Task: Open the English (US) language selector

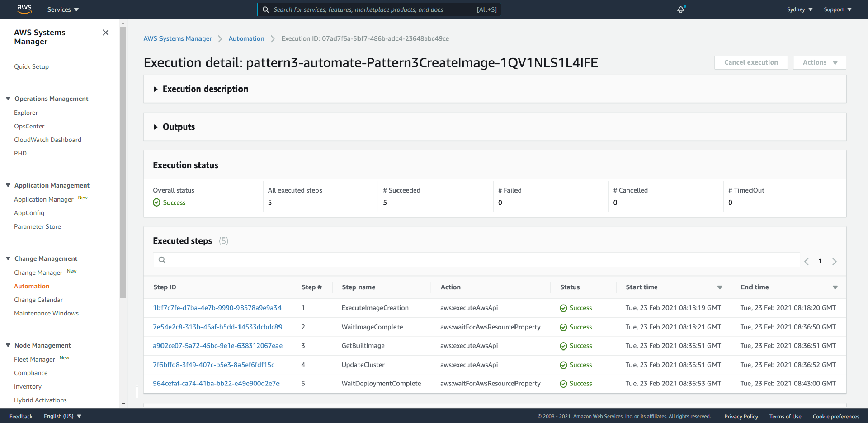Action: [x=62, y=416]
